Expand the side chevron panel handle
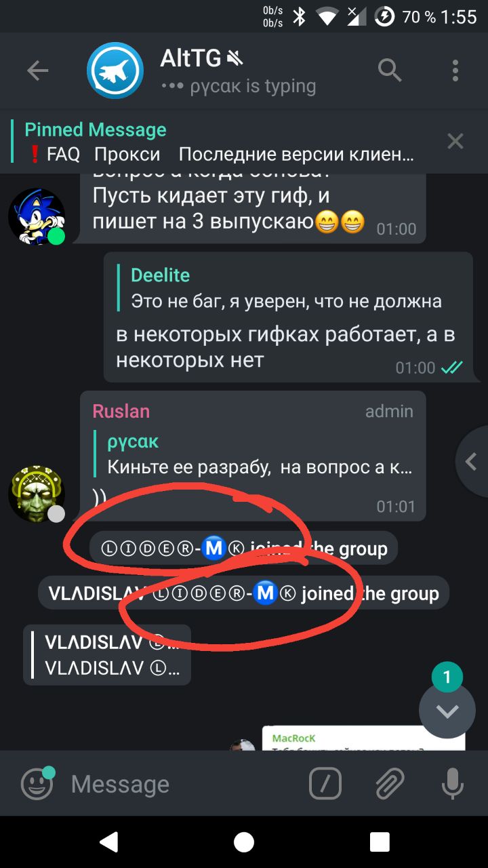This screenshot has height=868, width=488. [472, 462]
